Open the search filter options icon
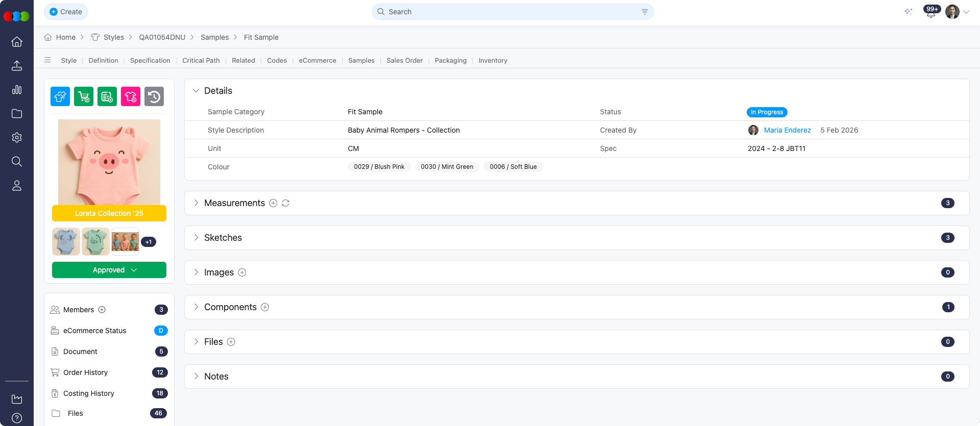This screenshot has height=426, width=980. pyautogui.click(x=645, y=12)
